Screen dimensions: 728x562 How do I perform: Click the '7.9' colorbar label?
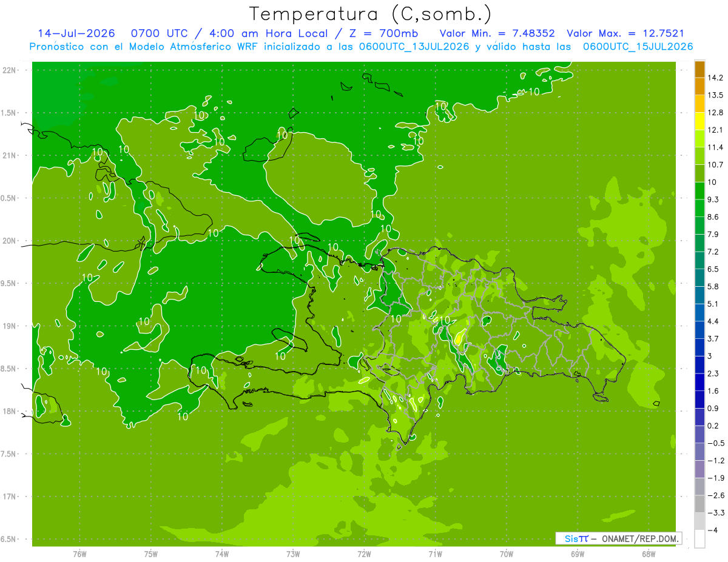click(713, 235)
